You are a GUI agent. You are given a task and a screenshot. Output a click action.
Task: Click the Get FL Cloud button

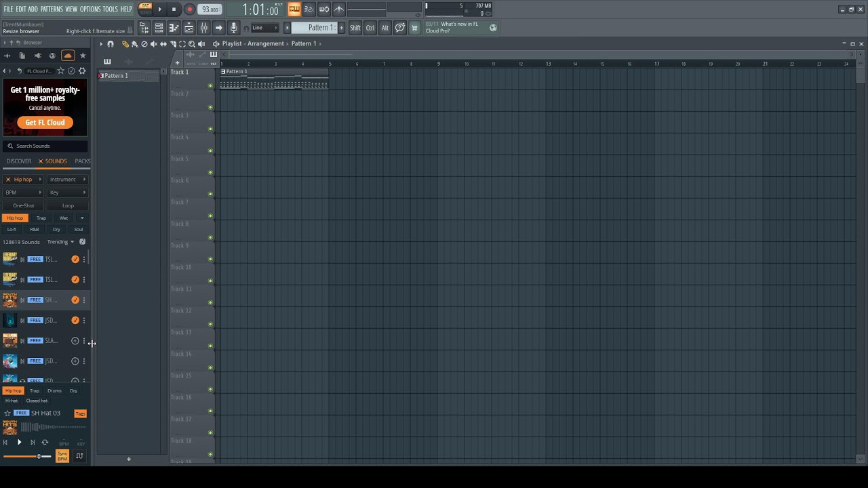click(45, 123)
